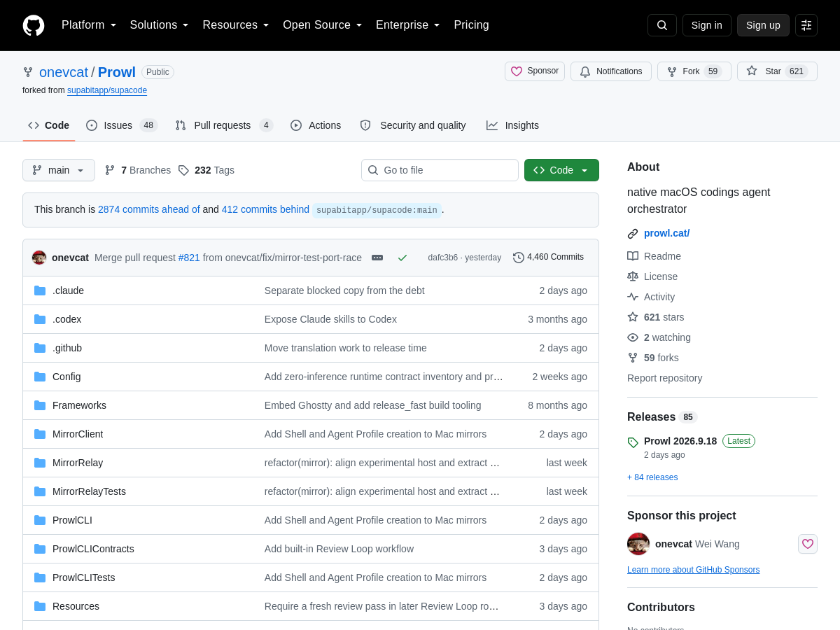Screen dimensions: 840x630
Task: Expand the commit message ellipsis button
Action: click(377, 258)
